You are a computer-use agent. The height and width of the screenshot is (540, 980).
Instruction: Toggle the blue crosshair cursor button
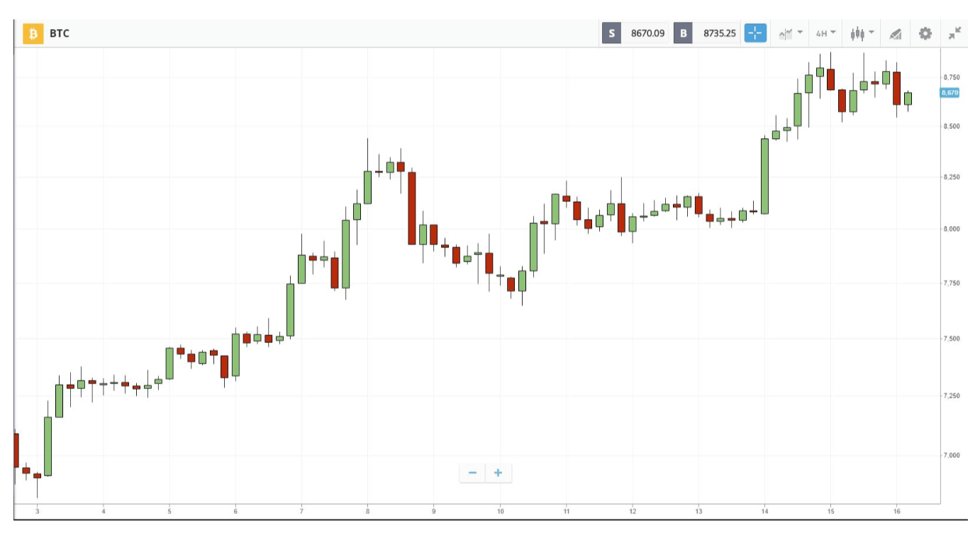pos(756,33)
